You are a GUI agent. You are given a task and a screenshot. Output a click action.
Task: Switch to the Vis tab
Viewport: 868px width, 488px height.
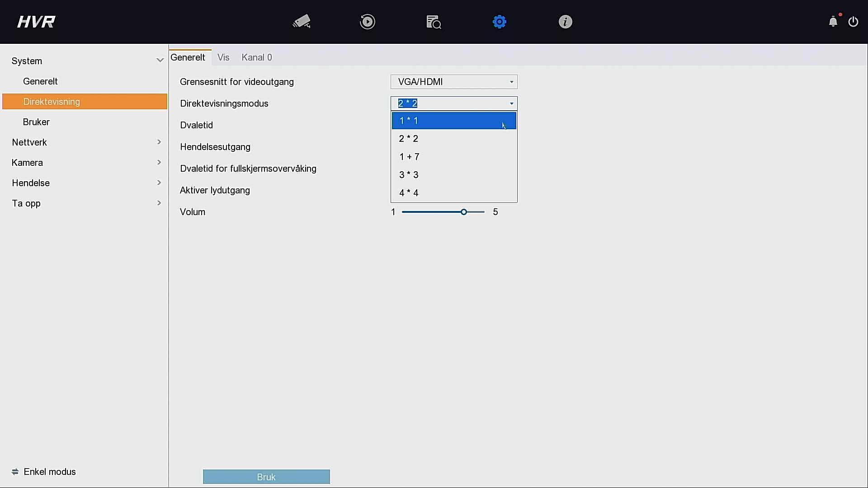coord(223,57)
